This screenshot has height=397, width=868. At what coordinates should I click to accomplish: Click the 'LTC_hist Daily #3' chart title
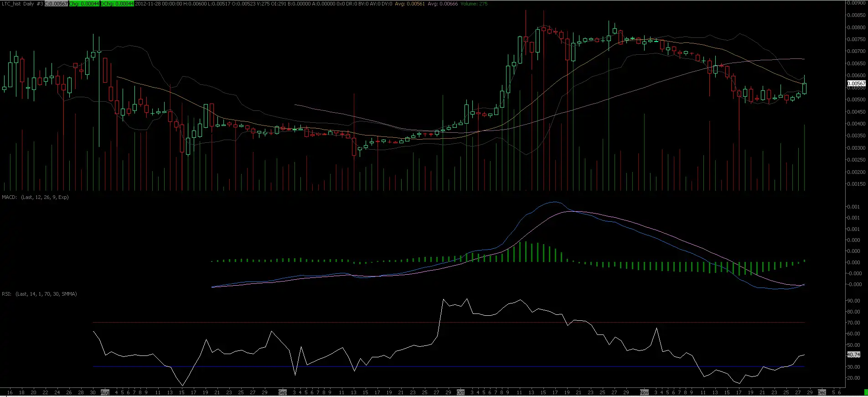(x=22, y=4)
